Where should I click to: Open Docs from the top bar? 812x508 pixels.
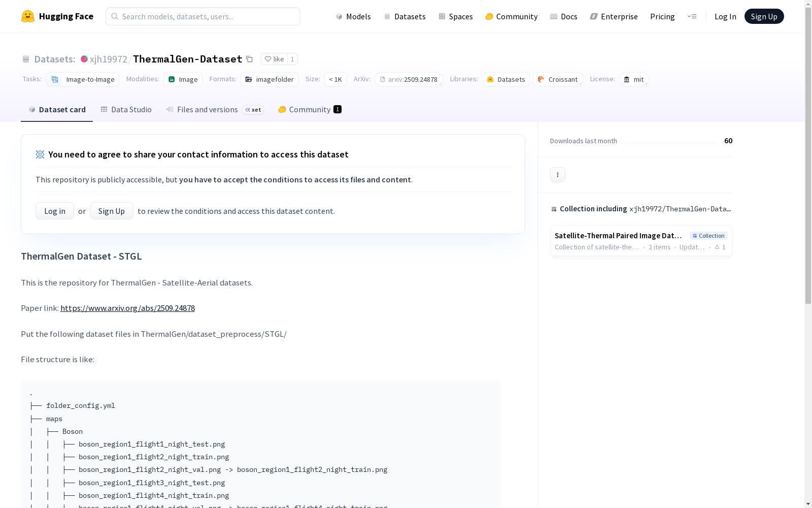point(563,16)
